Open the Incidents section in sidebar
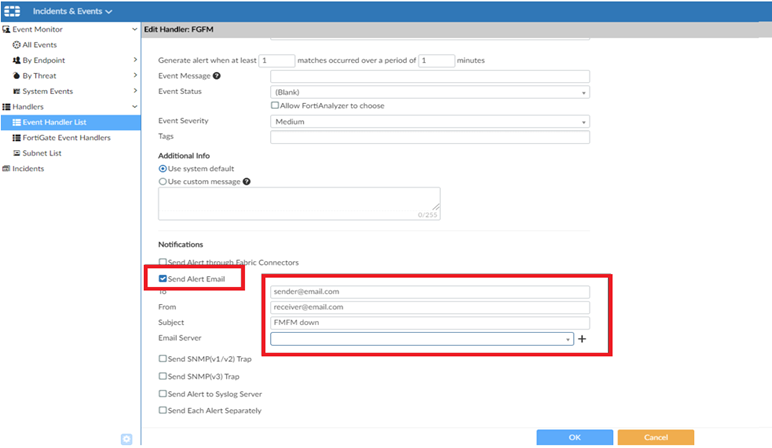The image size is (772, 448). tap(27, 168)
